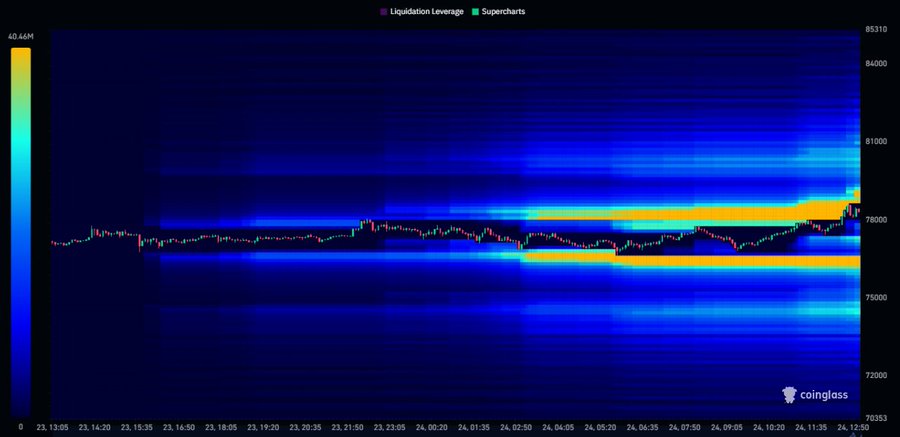900x437 pixels.
Task: Click the 24, 00:20 time axis label
Action: (x=432, y=428)
